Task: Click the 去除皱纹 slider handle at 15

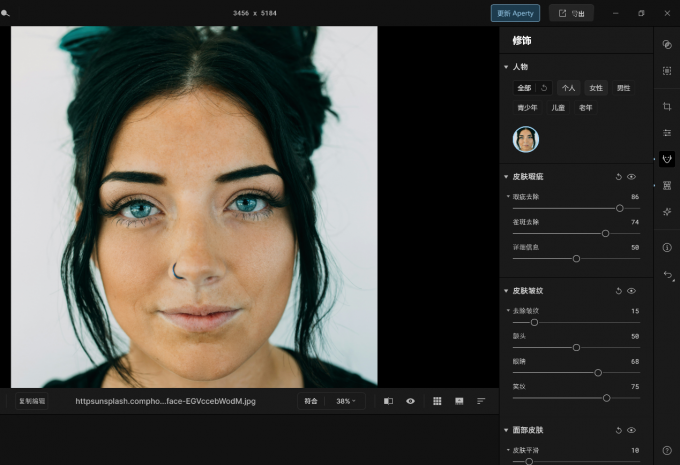Action: (534, 323)
